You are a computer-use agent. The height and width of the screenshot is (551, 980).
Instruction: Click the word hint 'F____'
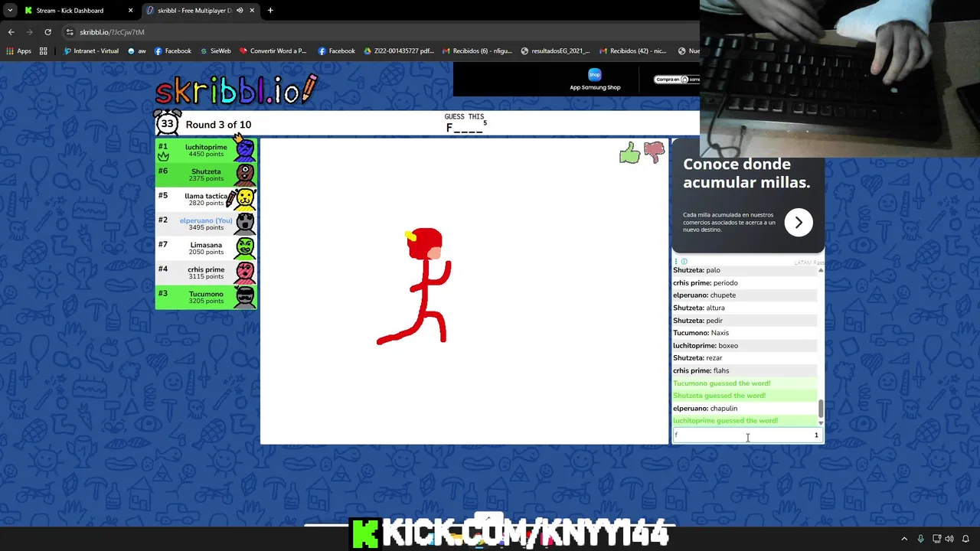click(x=465, y=128)
